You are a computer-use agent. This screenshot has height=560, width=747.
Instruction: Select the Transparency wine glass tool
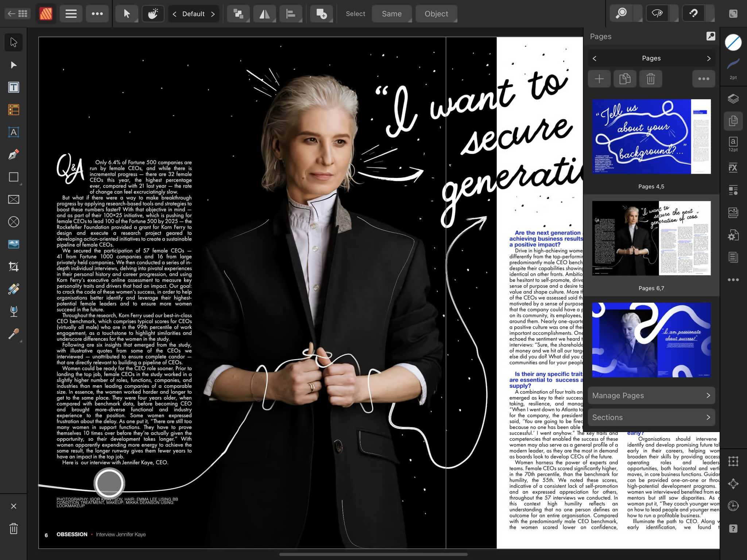(13, 312)
